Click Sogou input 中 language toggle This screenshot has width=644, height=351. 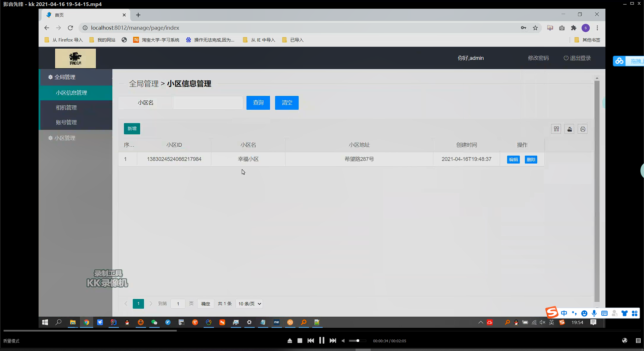tap(564, 313)
